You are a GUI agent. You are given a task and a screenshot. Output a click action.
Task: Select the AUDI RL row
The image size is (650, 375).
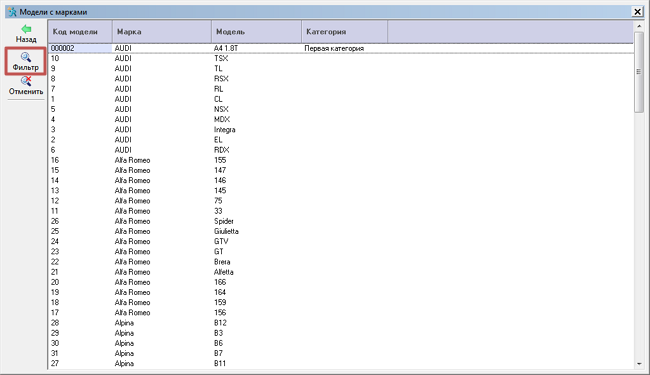pos(341,89)
